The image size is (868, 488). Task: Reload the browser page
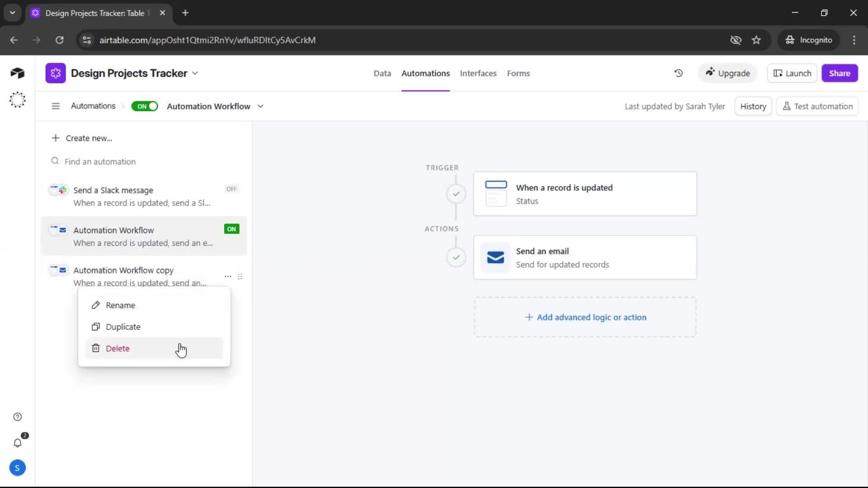59,40
